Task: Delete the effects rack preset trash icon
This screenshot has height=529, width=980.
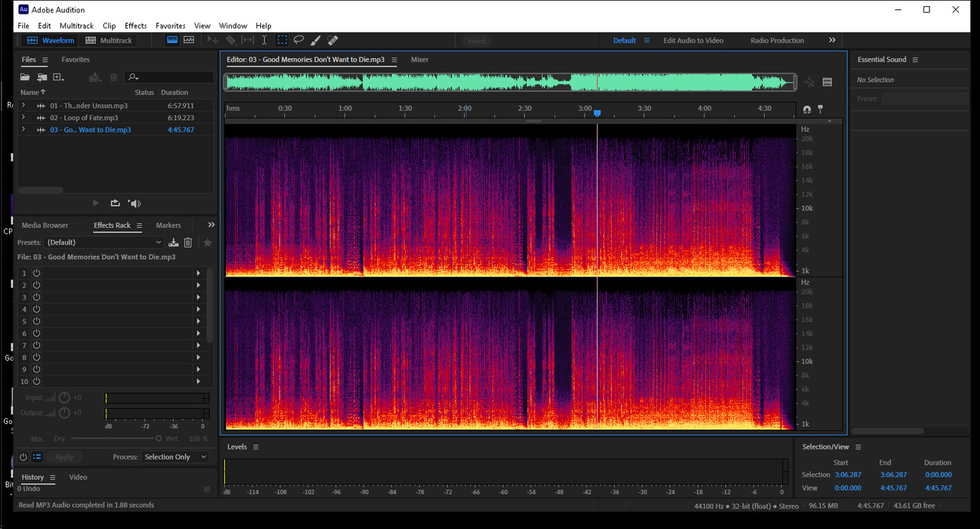Action: click(188, 243)
